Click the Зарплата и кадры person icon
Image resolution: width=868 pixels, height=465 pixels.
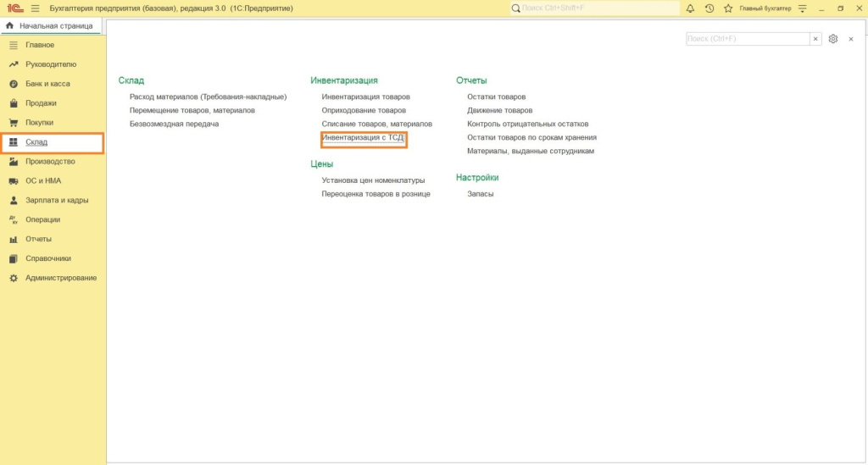pyautogui.click(x=14, y=200)
